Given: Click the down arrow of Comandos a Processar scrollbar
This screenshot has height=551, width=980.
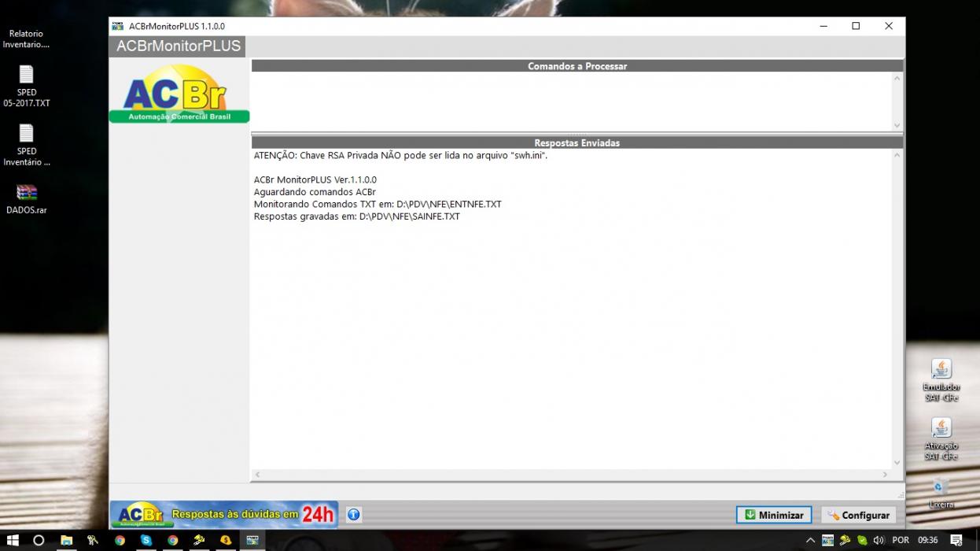Looking at the screenshot, I should tap(897, 125).
